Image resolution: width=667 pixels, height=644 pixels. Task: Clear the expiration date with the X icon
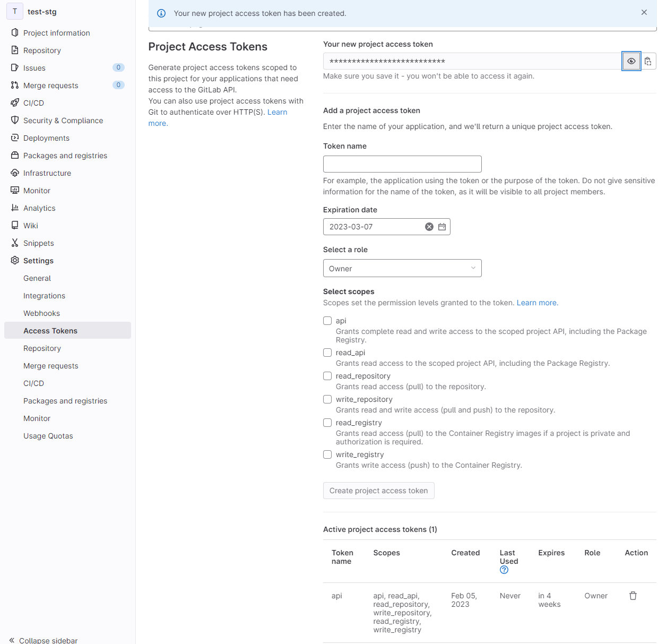tap(429, 227)
